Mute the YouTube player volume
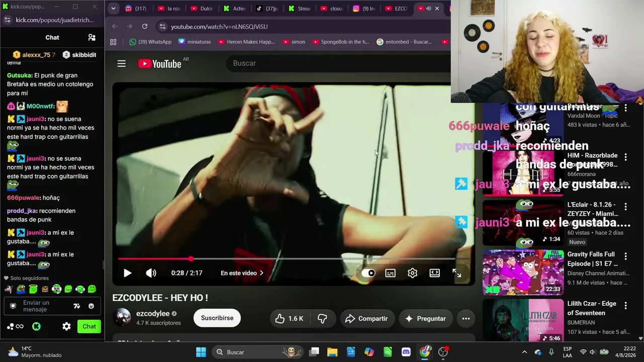This screenshot has width=644, height=362. [151, 273]
